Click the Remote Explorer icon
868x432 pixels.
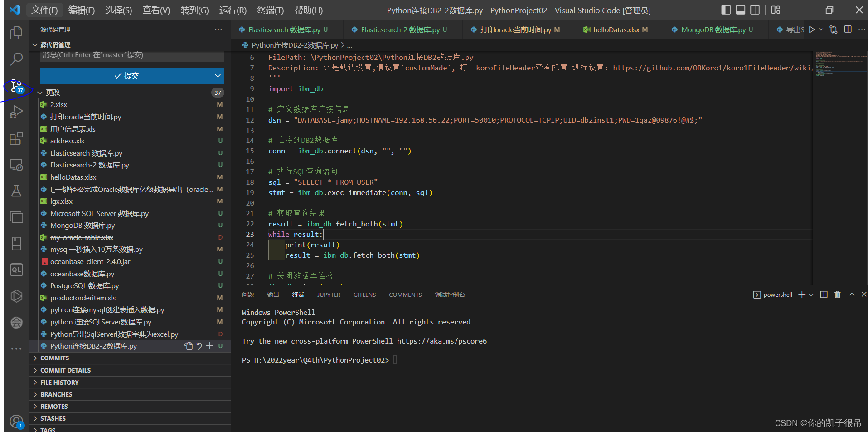[x=16, y=164]
